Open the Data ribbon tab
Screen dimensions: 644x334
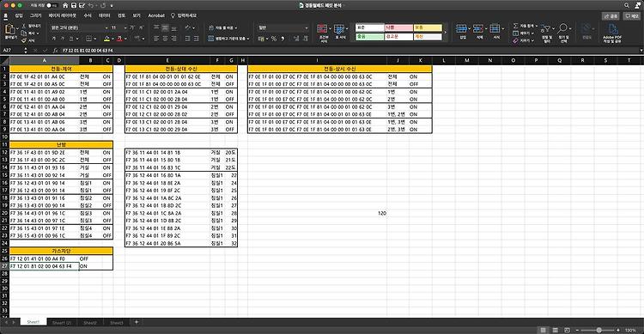coord(104,15)
